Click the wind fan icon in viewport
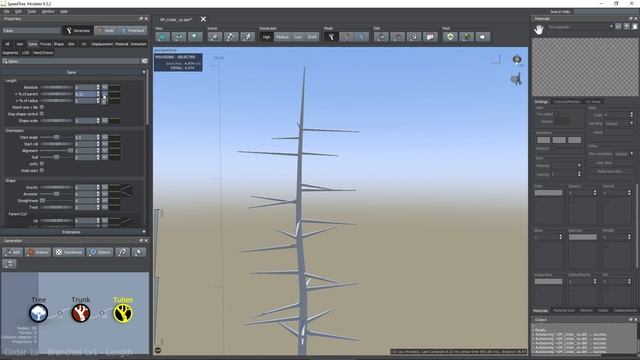 516,79
